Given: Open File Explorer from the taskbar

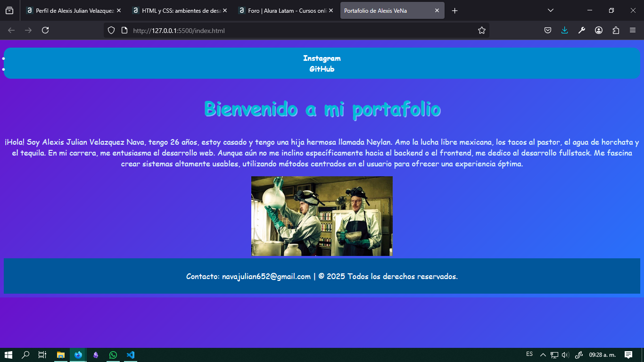Looking at the screenshot, I should click(61, 355).
